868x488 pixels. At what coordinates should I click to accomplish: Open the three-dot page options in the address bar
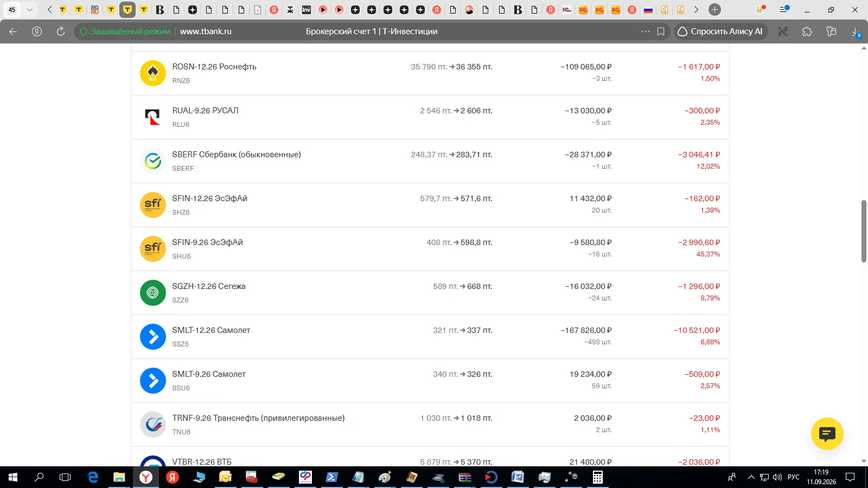pyautogui.click(x=645, y=31)
